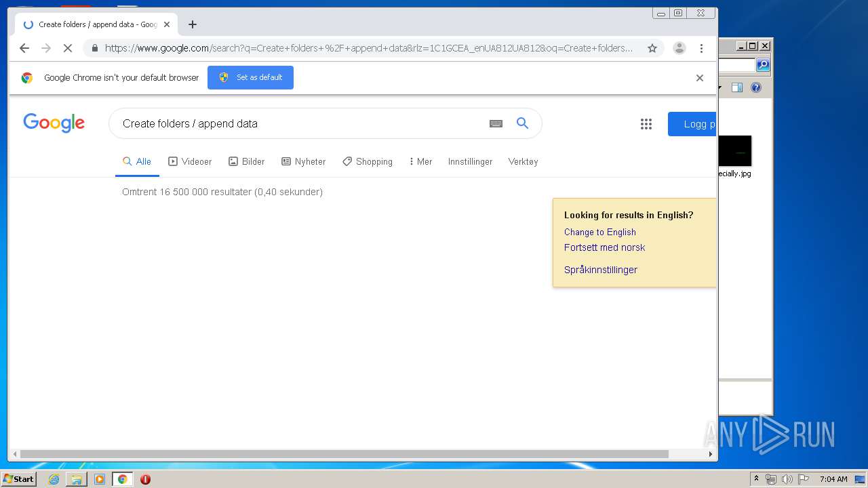Open Chrome's three-dot menu
This screenshot has width=868, height=488.
click(x=701, y=48)
